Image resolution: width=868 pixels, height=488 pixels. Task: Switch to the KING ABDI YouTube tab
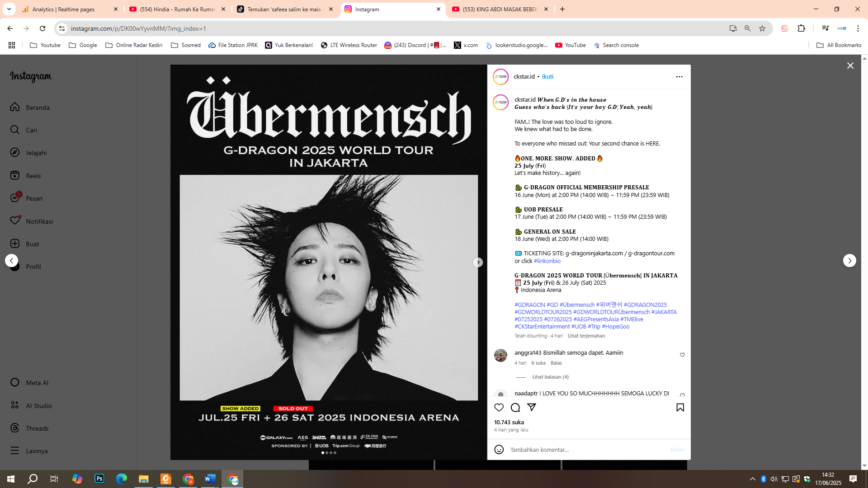(500, 9)
